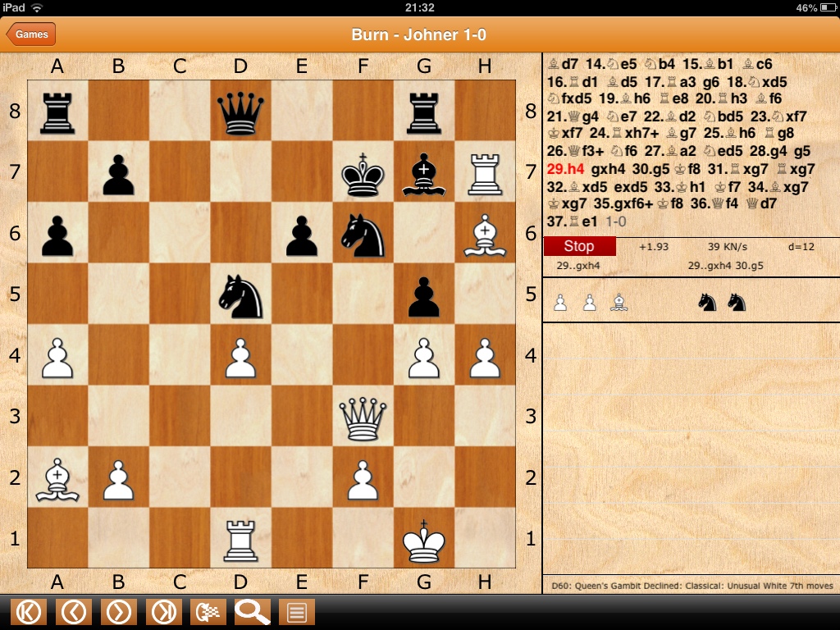Open the magnifier search tool
The image size is (840, 630).
[x=252, y=612]
